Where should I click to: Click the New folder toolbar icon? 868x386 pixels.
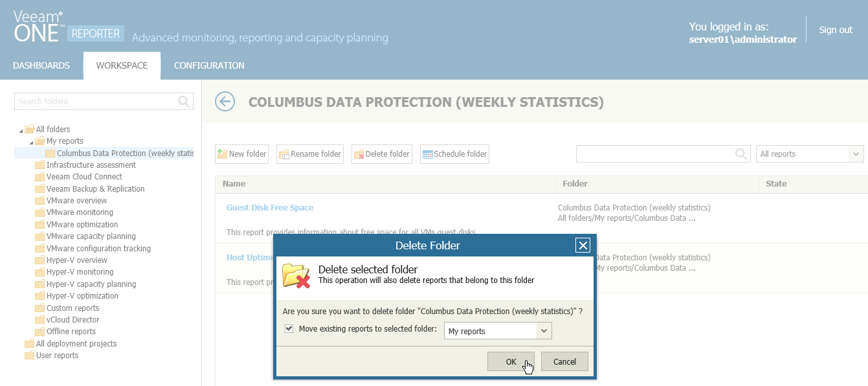(222, 154)
